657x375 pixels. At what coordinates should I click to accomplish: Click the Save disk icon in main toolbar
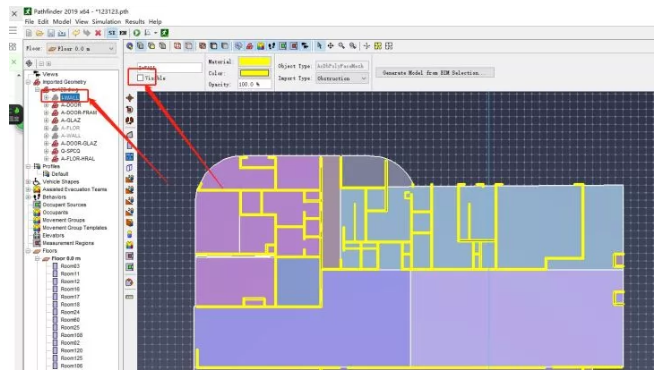pyautogui.click(x=51, y=33)
